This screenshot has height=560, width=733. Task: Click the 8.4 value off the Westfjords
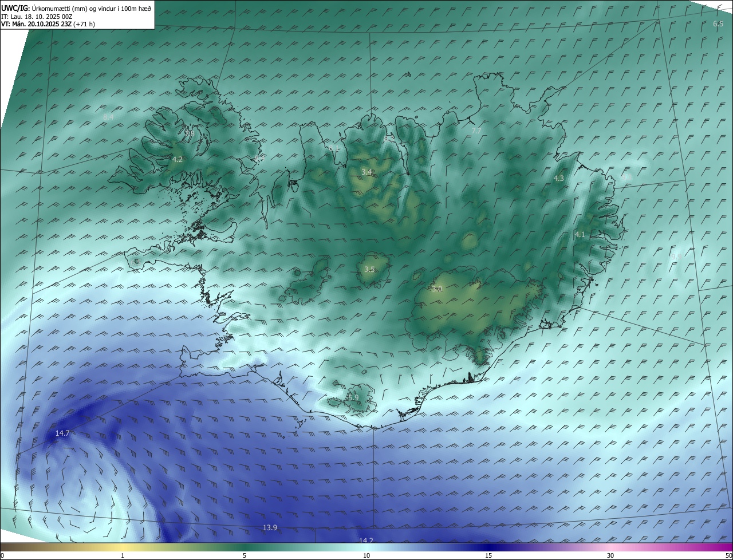click(x=108, y=117)
